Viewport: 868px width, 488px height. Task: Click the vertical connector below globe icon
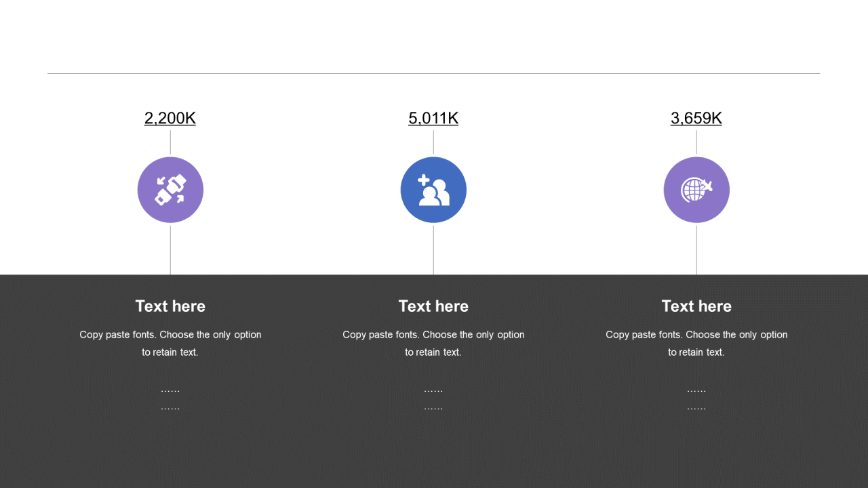coord(696,250)
